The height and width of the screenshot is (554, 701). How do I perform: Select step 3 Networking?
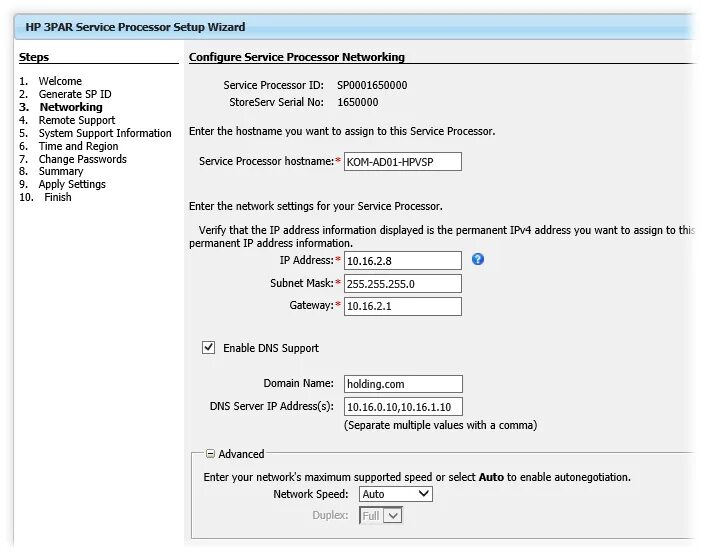tap(71, 107)
